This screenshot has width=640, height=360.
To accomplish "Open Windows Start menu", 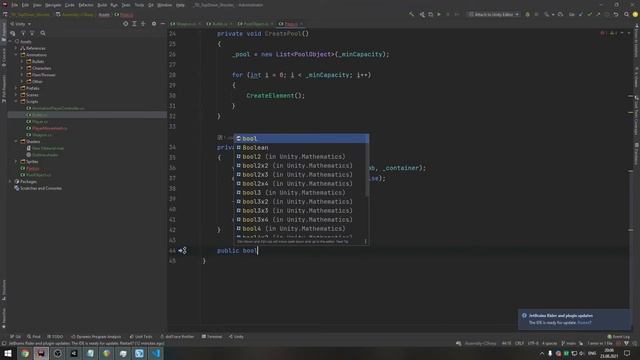I will coord(8,353).
